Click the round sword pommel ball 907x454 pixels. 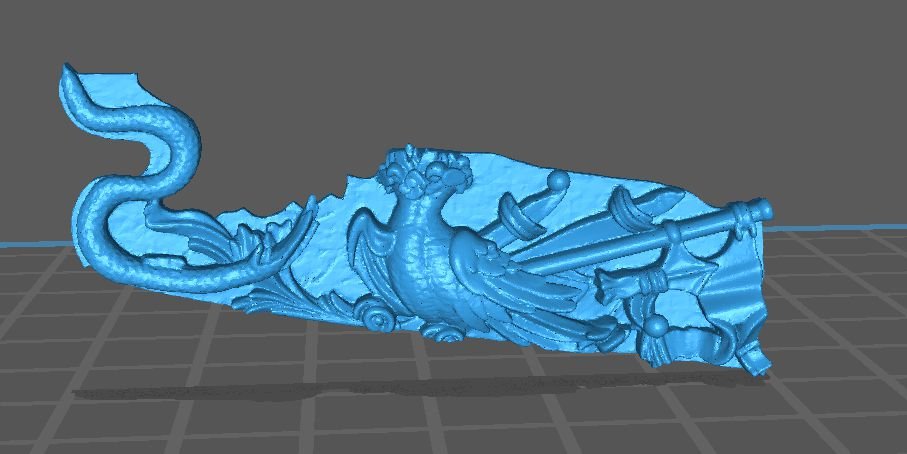pyautogui.click(x=558, y=181)
